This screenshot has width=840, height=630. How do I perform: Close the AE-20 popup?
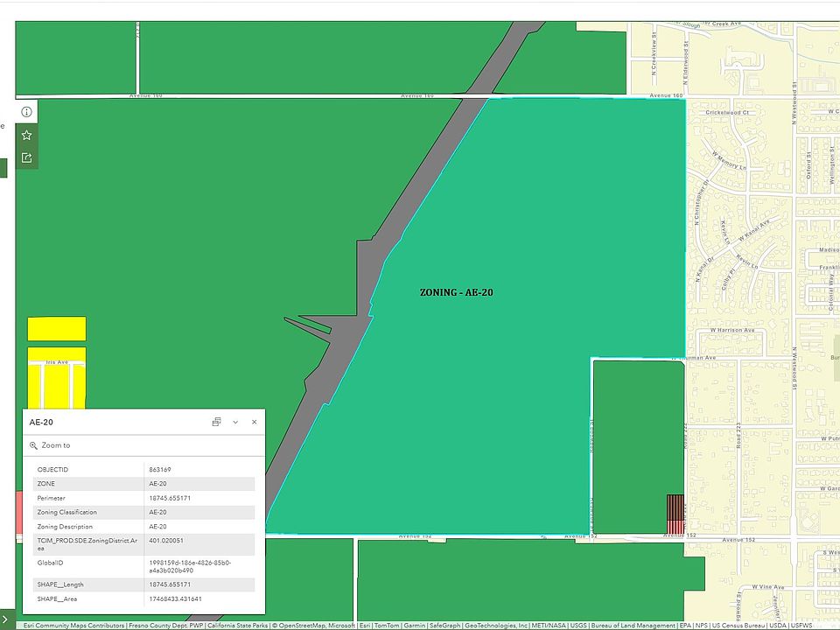point(254,422)
